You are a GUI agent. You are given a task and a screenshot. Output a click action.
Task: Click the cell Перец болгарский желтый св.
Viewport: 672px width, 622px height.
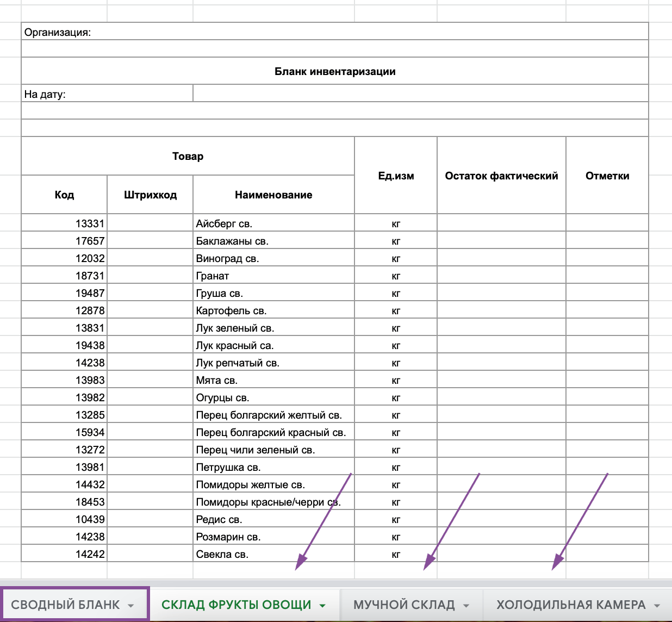coord(273,415)
